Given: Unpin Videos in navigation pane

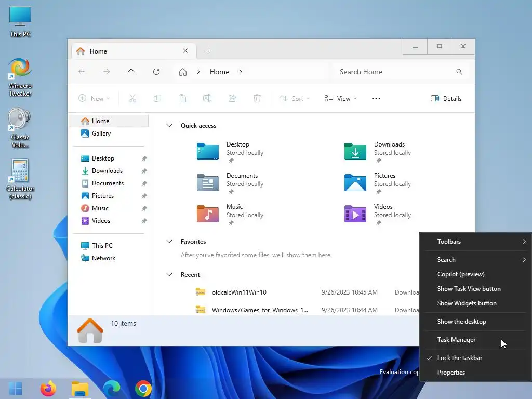Looking at the screenshot, I should 144,221.
